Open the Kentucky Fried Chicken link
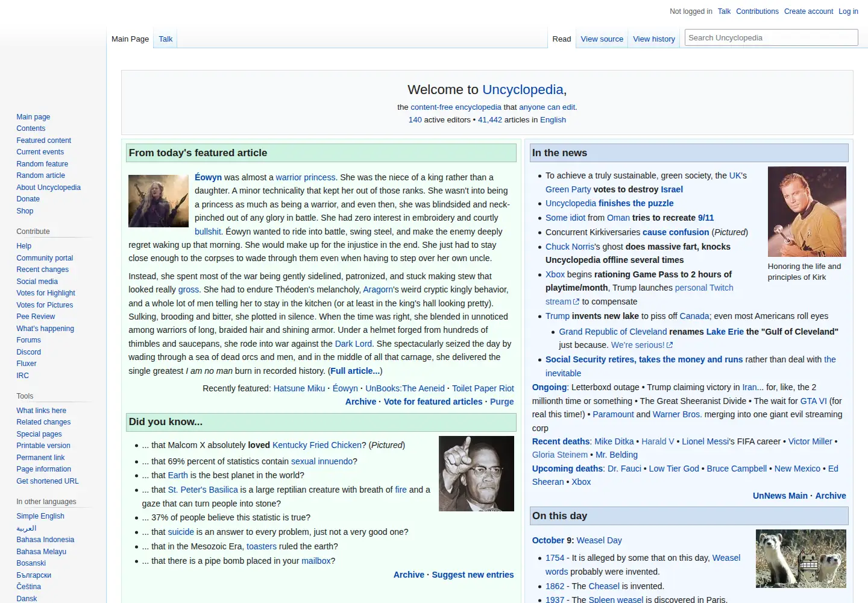 (317, 445)
